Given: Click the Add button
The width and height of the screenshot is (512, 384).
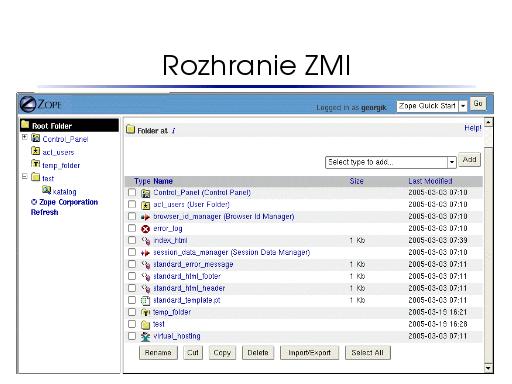Looking at the screenshot, I should [469, 160].
